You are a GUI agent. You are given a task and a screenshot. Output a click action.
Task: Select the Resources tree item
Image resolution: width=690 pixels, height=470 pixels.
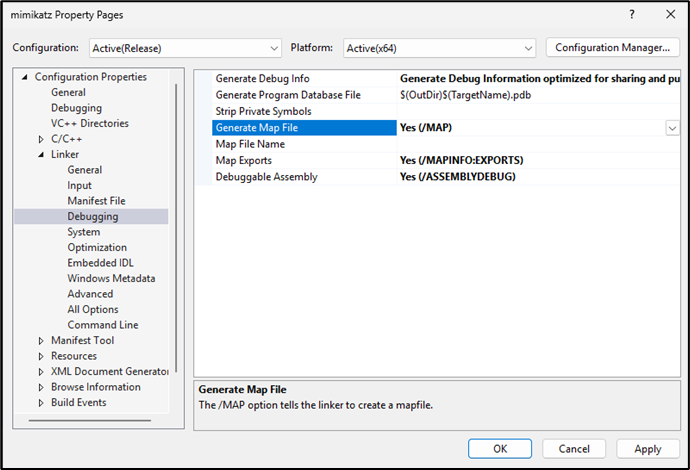point(73,356)
